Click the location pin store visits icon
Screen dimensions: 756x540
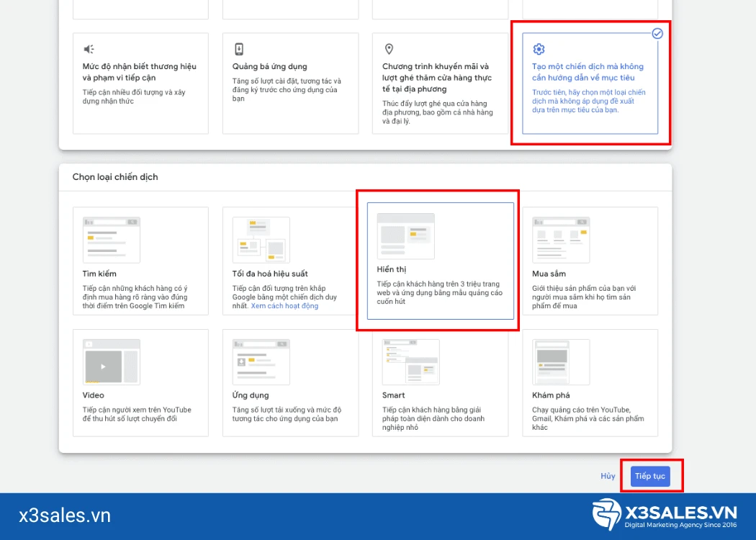(x=389, y=49)
